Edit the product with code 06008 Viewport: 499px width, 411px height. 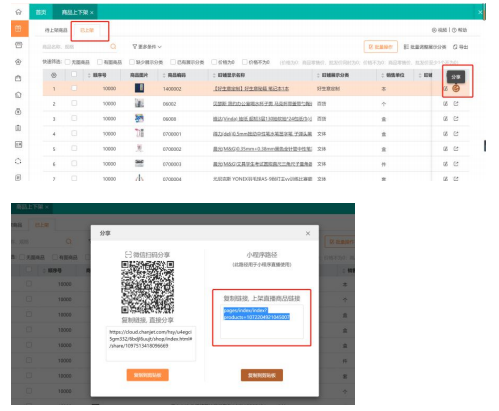tap(445, 119)
